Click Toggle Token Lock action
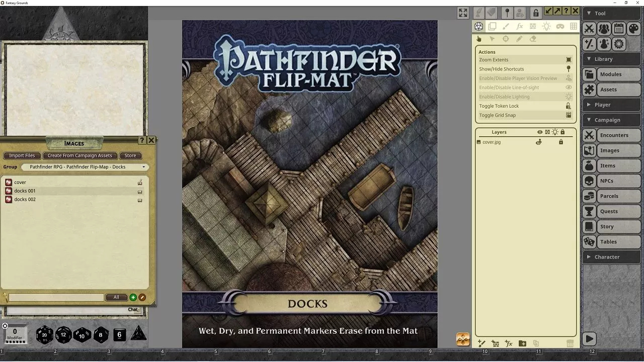Image resolution: width=644 pixels, height=362 pixels. point(525,106)
